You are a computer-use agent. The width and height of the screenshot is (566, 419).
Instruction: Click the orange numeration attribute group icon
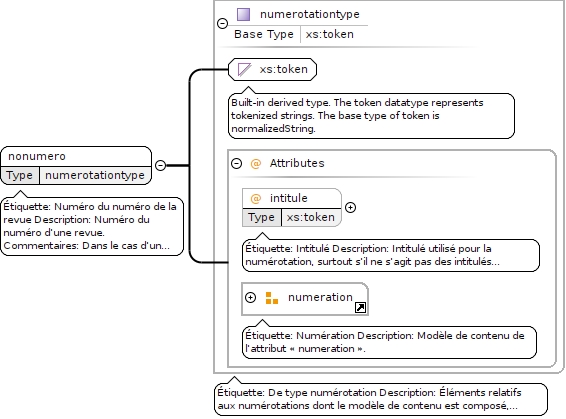click(271, 298)
